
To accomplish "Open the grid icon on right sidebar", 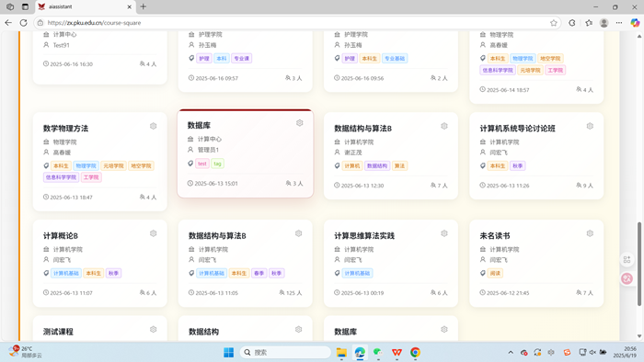I will point(627,259).
